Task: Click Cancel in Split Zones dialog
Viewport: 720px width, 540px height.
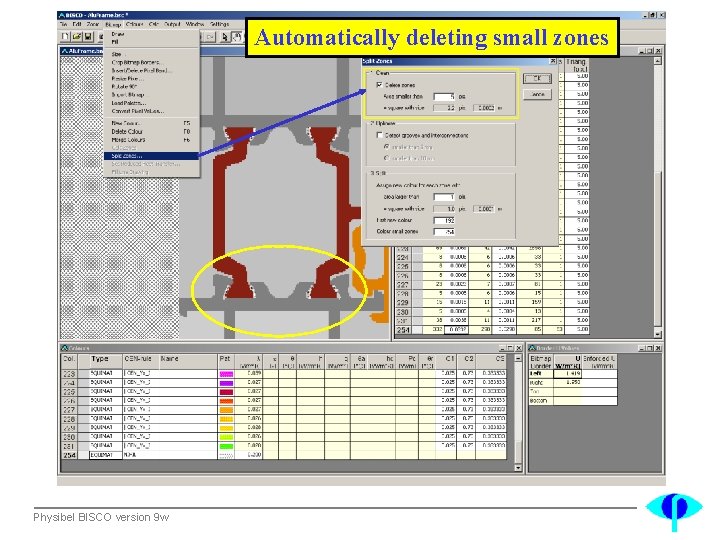Action: tap(537, 95)
